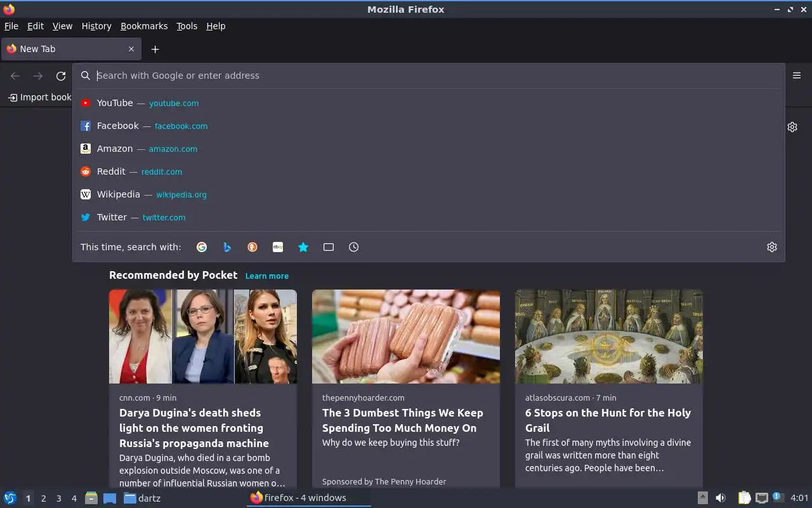
Task: Switch to workspace 2
Action: 43,498
